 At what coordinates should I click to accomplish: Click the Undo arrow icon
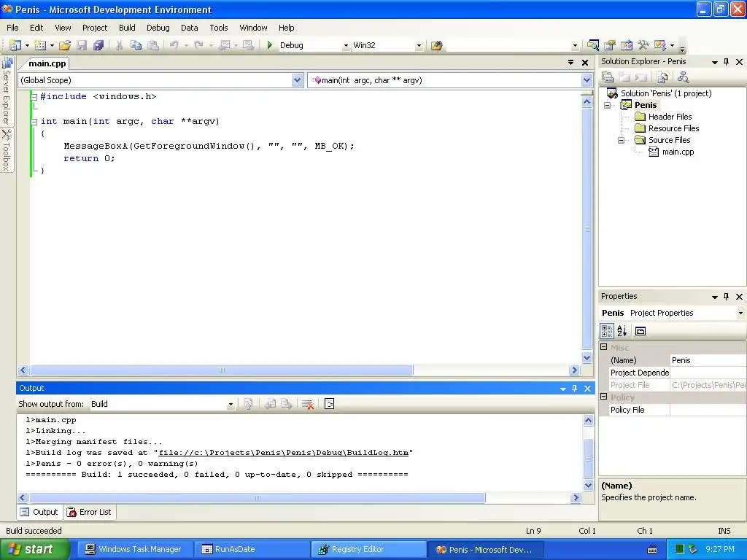pos(174,45)
